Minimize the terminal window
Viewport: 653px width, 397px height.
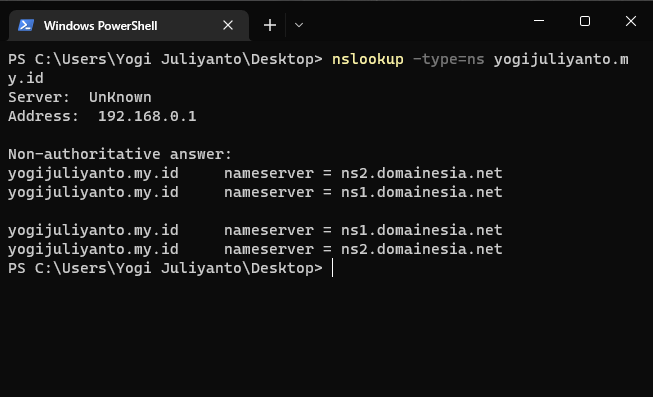pyautogui.click(x=539, y=20)
